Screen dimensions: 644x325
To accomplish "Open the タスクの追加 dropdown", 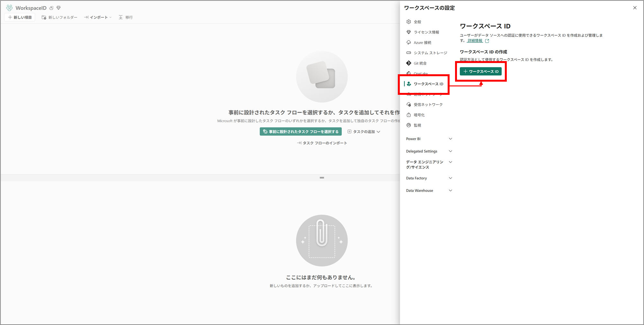I will coord(364,132).
